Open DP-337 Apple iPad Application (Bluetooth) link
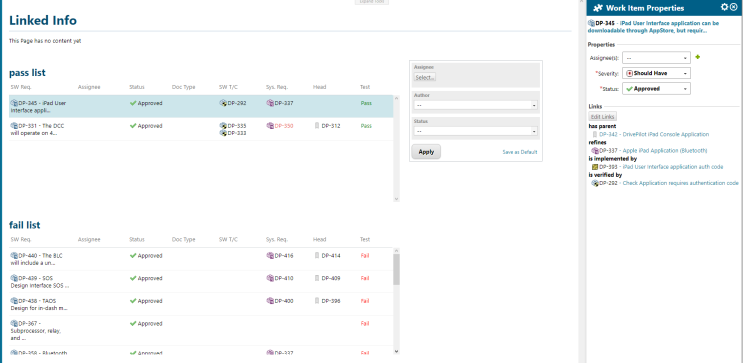The width and height of the screenshot is (743, 363). pyautogui.click(x=653, y=151)
